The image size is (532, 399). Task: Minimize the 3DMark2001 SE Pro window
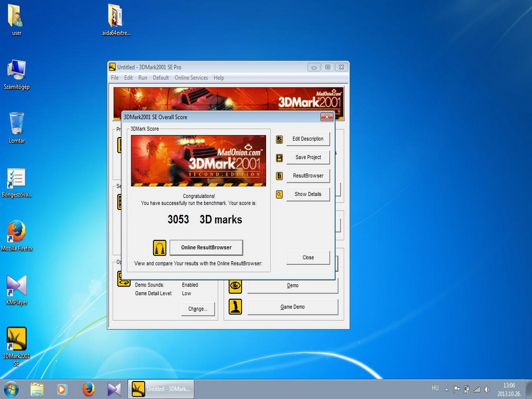pos(314,67)
